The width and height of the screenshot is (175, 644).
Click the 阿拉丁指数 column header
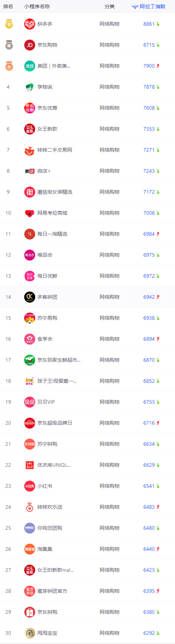point(149,6)
